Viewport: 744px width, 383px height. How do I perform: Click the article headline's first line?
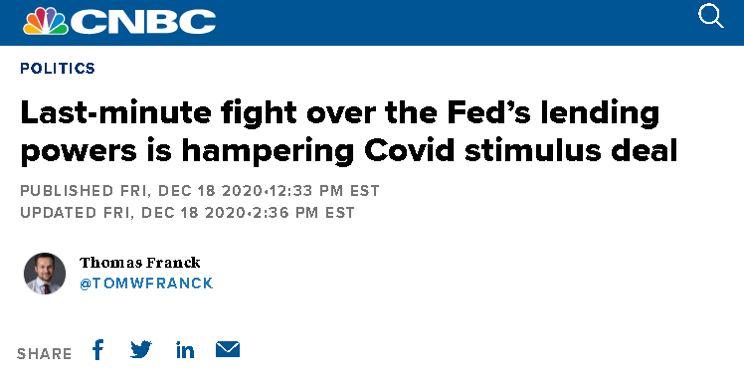click(x=340, y=113)
